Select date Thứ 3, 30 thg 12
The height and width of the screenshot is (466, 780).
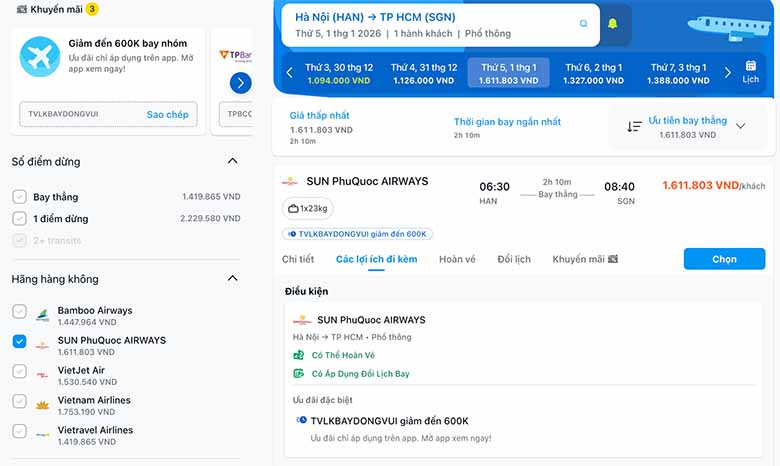pyautogui.click(x=339, y=74)
